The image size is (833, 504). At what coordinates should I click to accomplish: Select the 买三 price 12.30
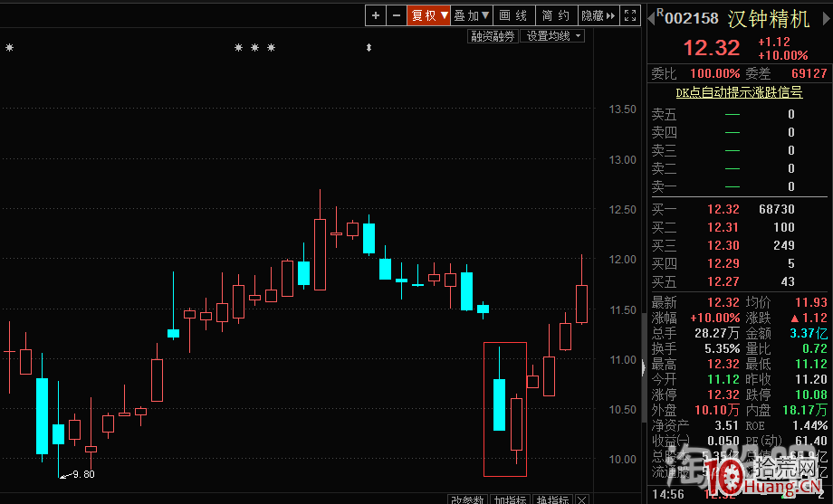723,245
